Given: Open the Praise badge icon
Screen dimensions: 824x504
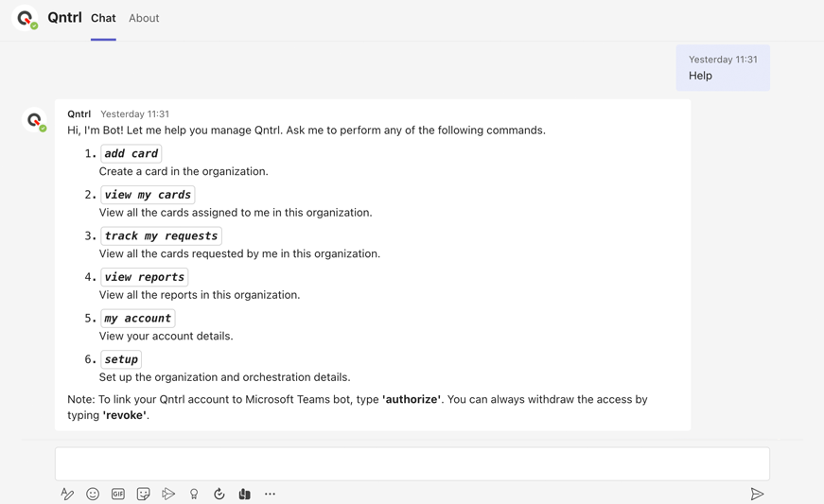Looking at the screenshot, I should pos(194,494).
